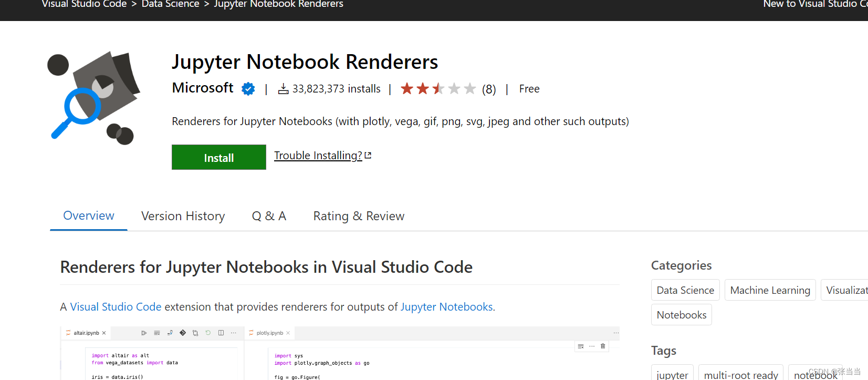Click the green Install button
Image resolution: width=868 pixels, height=380 pixels.
219,157
